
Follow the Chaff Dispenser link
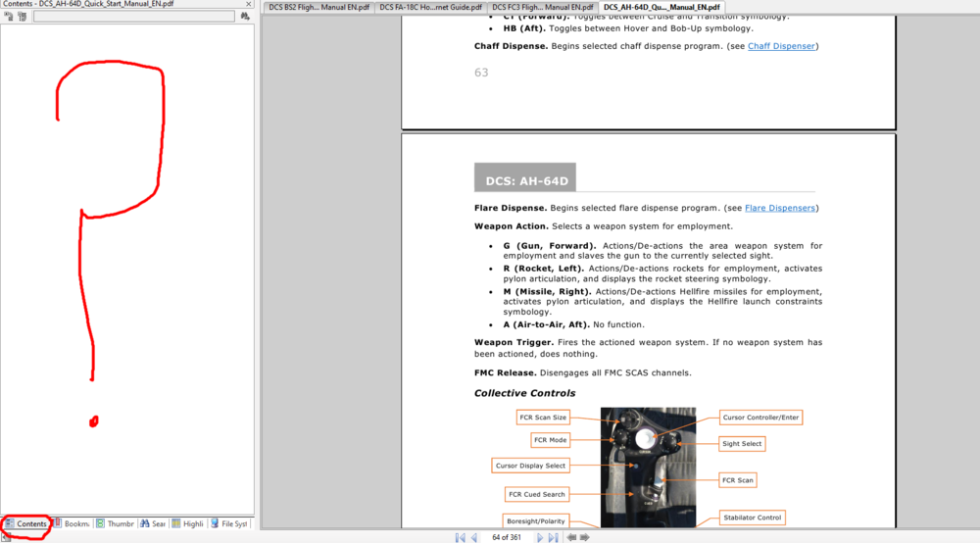pyautogui.click(x=781, y=46)
